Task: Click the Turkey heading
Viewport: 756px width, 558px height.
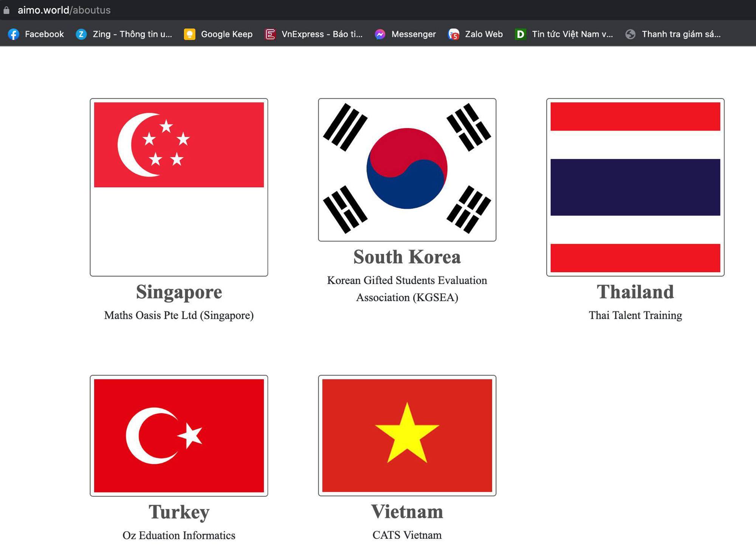Action: [179, 512]
